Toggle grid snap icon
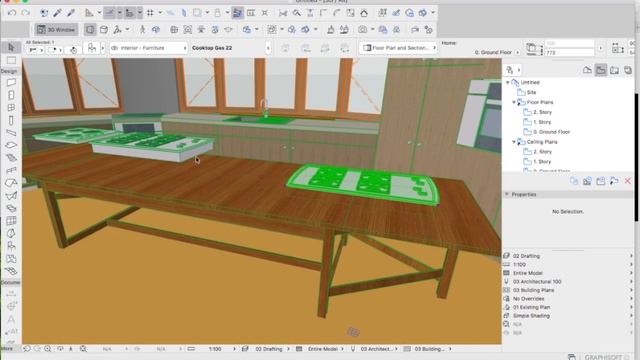This screenshot has width=640, height=360. click(x=151, y=13)
